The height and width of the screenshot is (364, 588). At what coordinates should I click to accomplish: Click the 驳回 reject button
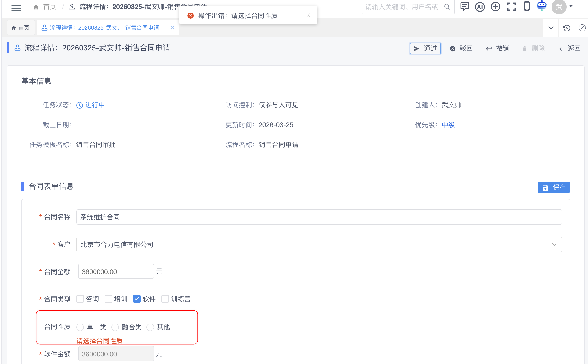pos(461,49)
